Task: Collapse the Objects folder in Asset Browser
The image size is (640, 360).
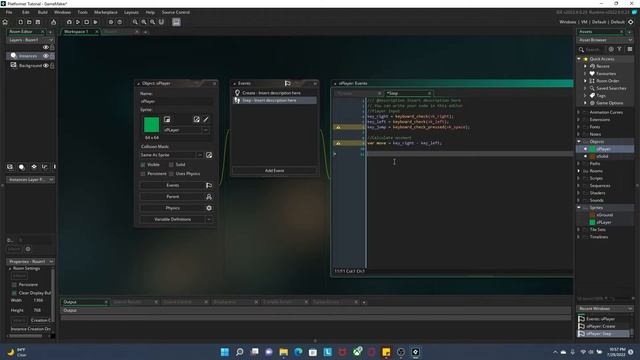Action: point(579,142)
